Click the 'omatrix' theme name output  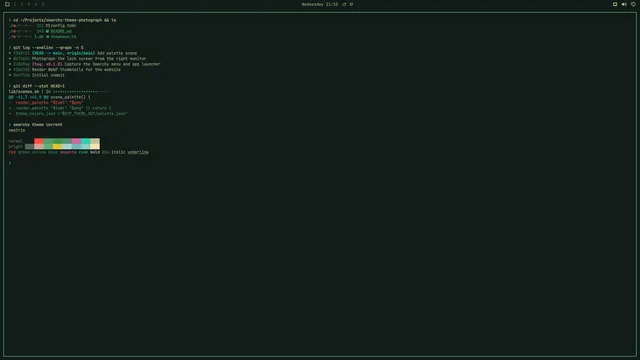point(17,130)
